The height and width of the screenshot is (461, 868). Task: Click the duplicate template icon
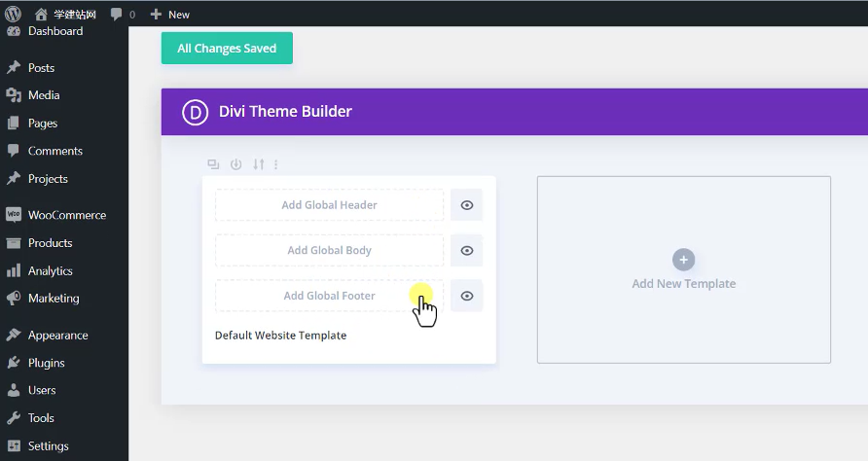point(214,164)
